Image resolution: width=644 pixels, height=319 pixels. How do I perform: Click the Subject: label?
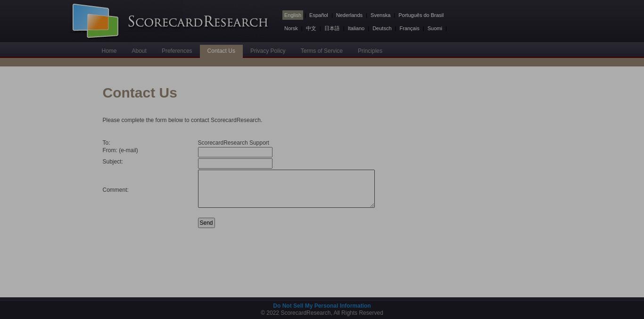113,162
